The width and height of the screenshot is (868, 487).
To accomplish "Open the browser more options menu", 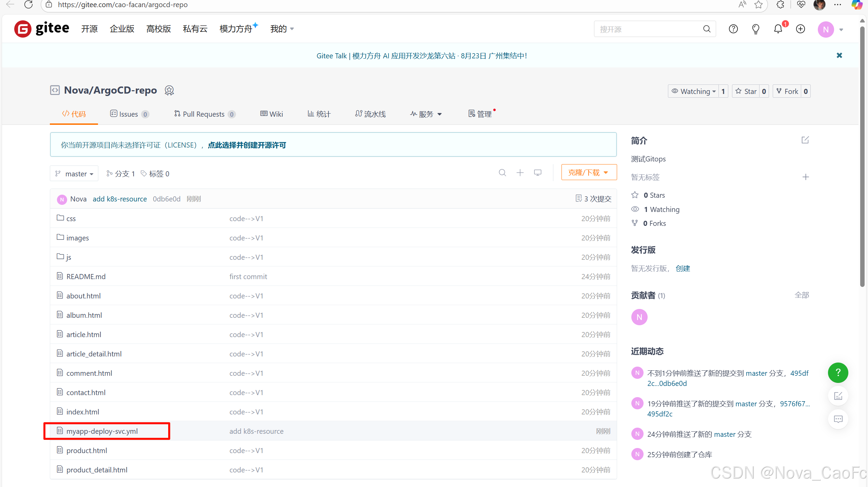I will coord(837,4).
